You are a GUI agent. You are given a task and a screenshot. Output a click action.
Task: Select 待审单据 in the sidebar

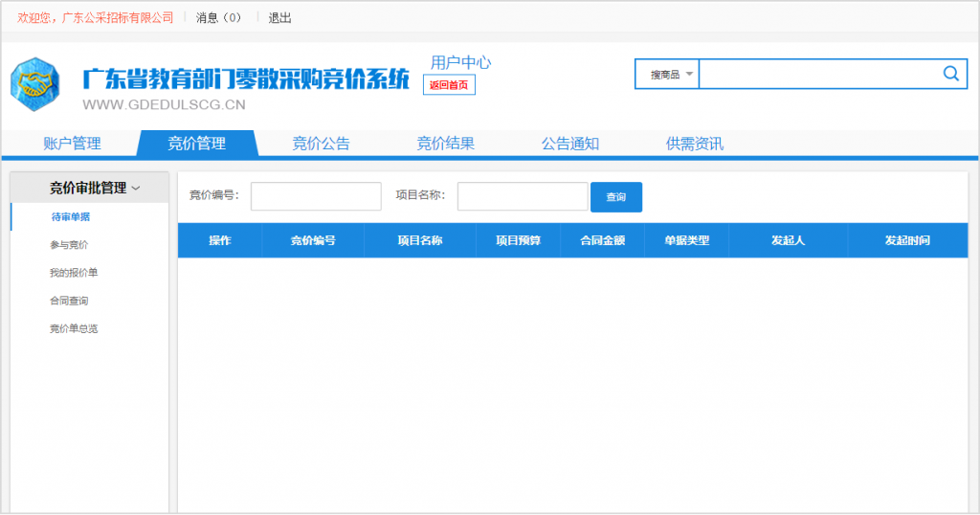coord(71,217)
